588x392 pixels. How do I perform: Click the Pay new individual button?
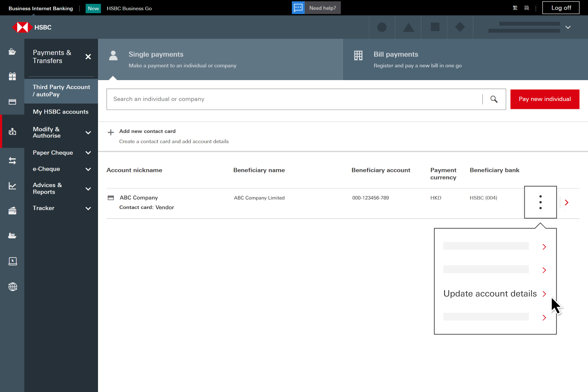(x=544, y=99)
